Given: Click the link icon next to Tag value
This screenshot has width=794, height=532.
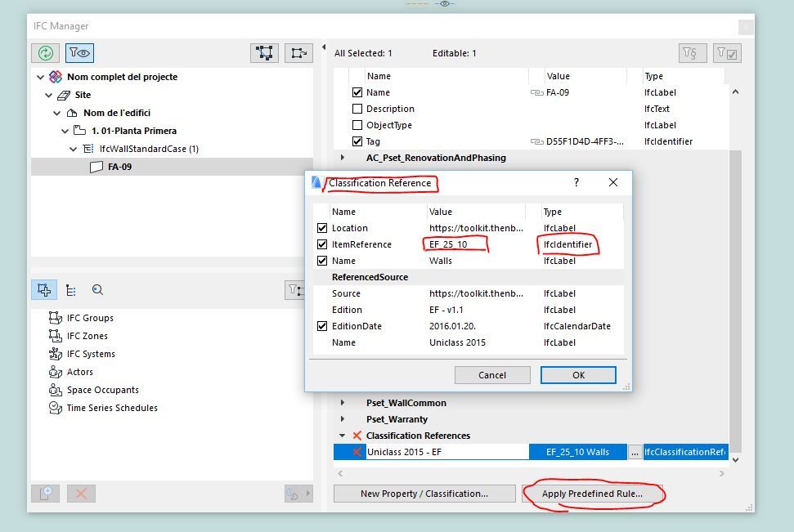Looking at the screenshot, I should click(x=536, y=141).
